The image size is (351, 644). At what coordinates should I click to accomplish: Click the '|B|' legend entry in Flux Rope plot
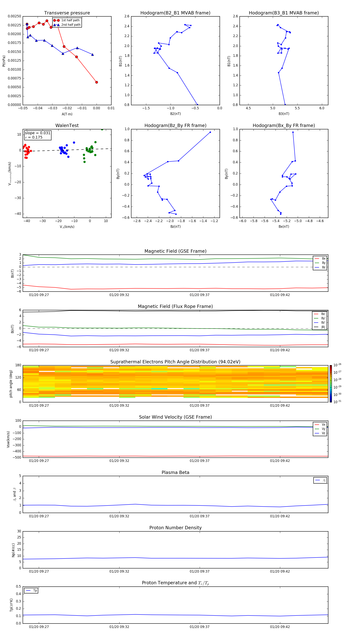[x=320, y=327]
